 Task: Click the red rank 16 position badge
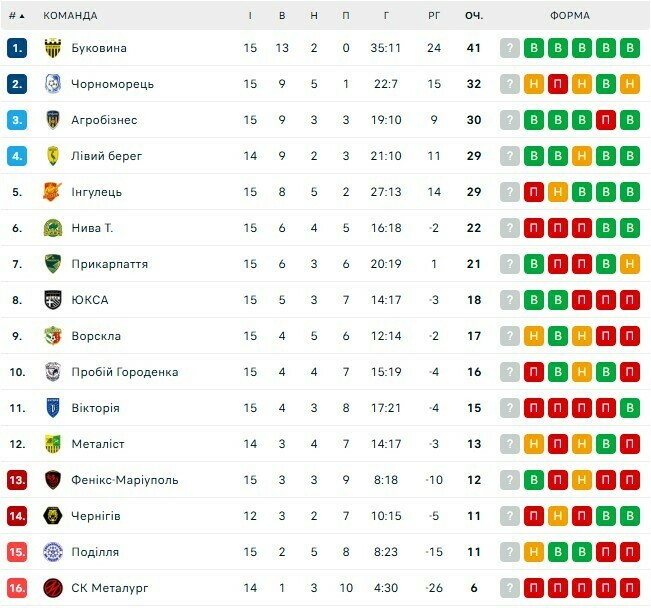(17, 588)
